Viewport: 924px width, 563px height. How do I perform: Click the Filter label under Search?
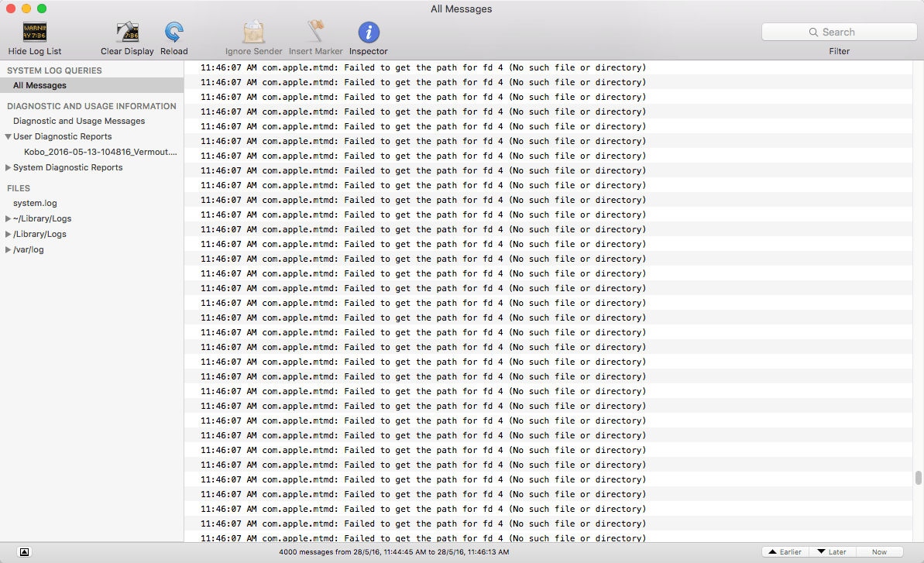tap(839, 51)
